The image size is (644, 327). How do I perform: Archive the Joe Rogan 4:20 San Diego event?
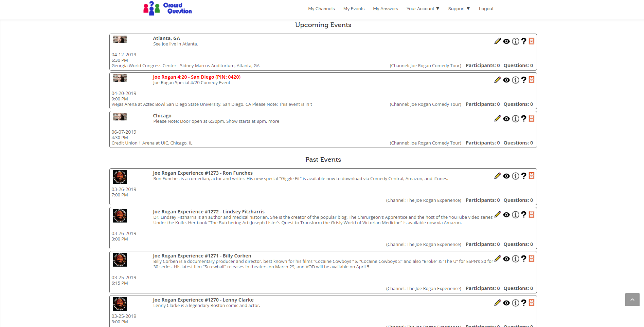click(532, 80)
